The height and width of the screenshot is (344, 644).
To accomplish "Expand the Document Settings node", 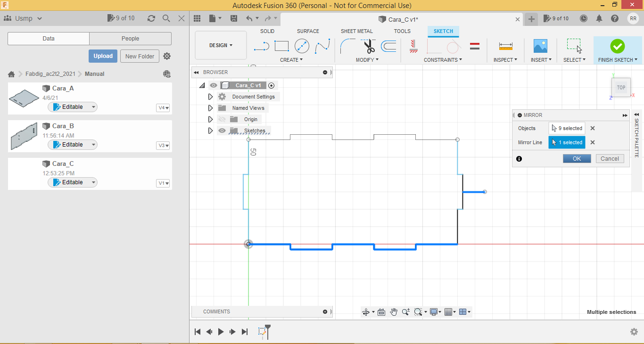I will pyautogui.click(x=210, y=97).
